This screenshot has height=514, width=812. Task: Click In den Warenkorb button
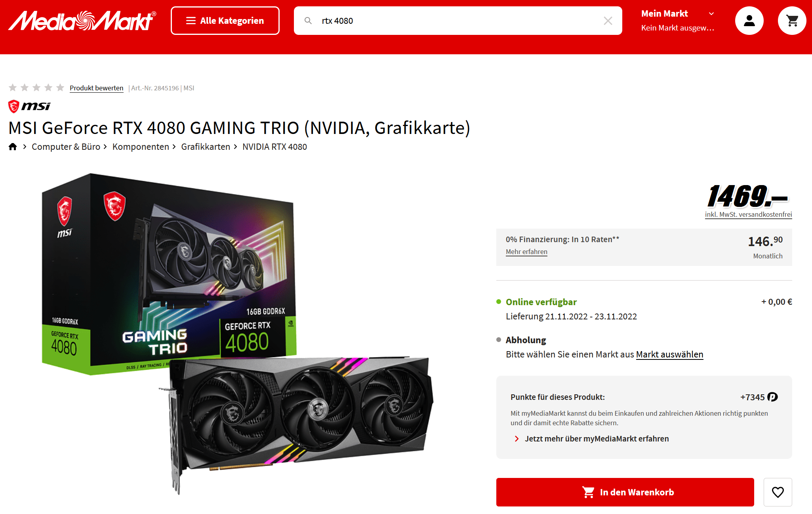pyautogui.click(x=625, y=492)
